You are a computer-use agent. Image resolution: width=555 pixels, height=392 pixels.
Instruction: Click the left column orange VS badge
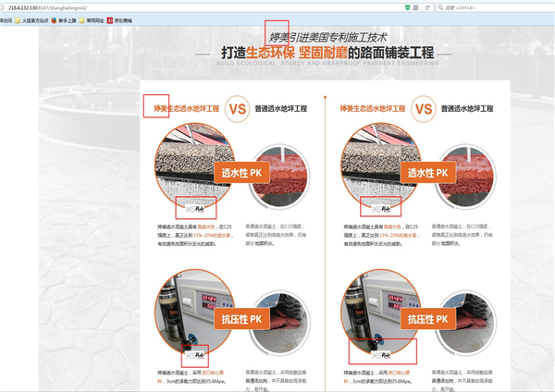(238, 109)
